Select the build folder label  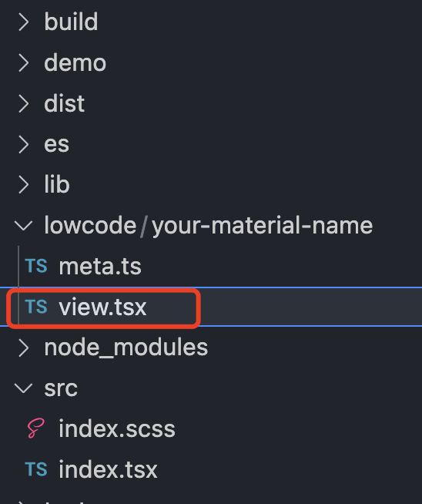(71, 22)
